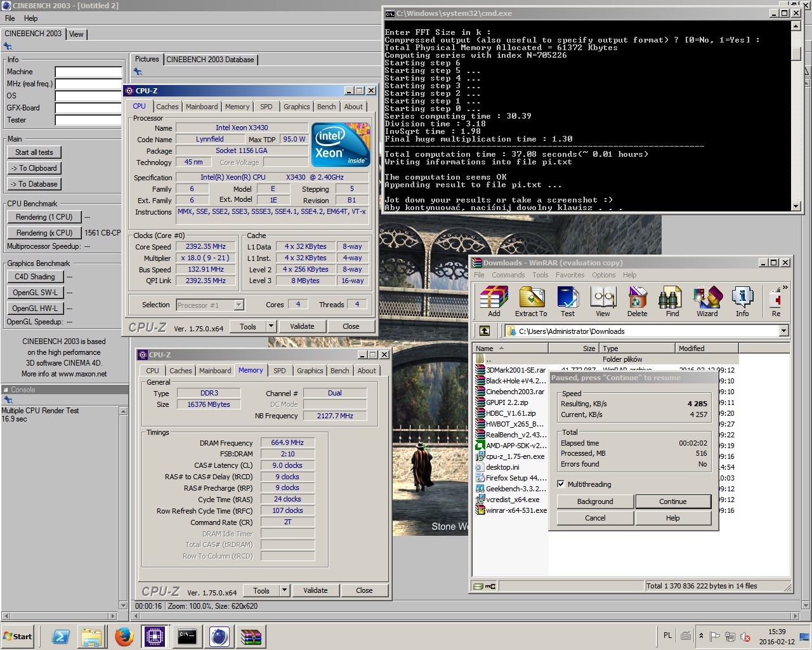Click the volume tray icon
This screenshot has width=812, height=650.
point(745,636)
